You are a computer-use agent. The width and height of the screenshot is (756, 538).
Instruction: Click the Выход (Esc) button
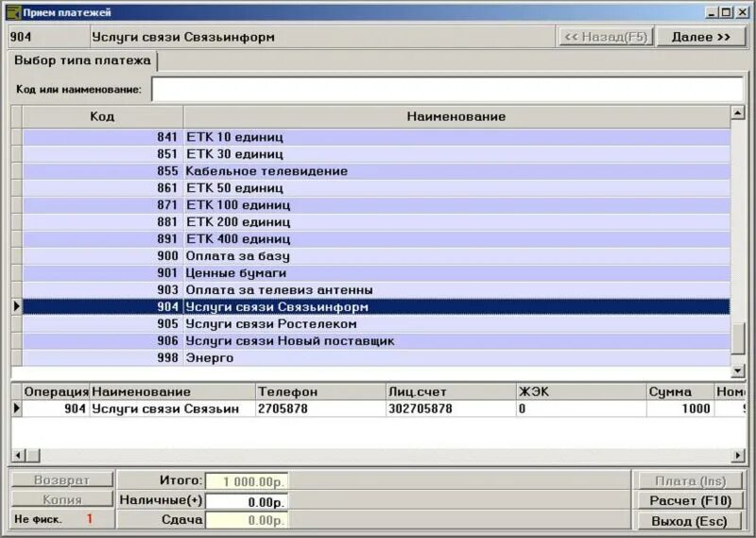(690, 521)
